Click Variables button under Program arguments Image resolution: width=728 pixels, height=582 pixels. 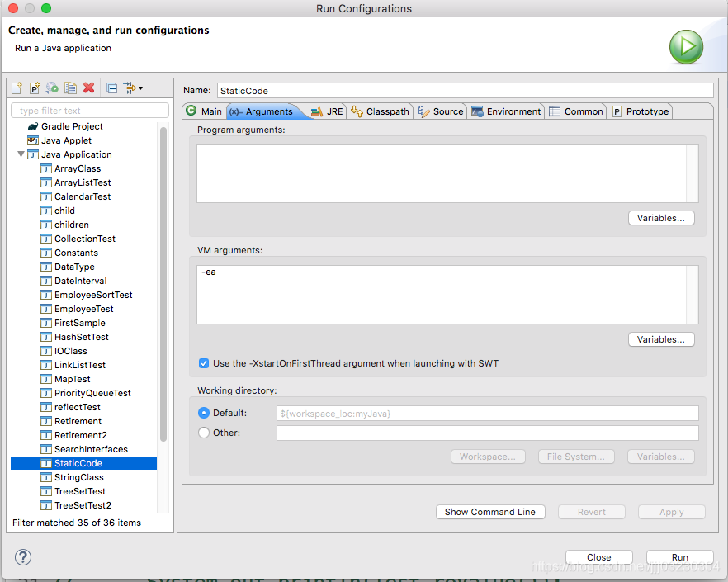coord(661,218)
